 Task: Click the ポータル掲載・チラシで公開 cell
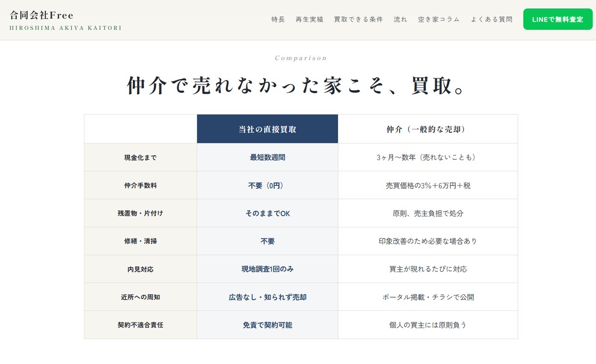click(x=427, y=297)
